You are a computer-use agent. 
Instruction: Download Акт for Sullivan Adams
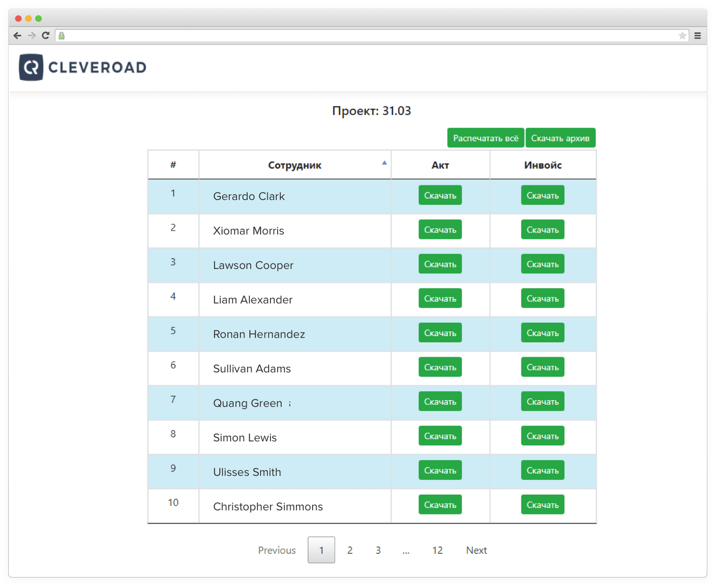[x=440, y=367]
